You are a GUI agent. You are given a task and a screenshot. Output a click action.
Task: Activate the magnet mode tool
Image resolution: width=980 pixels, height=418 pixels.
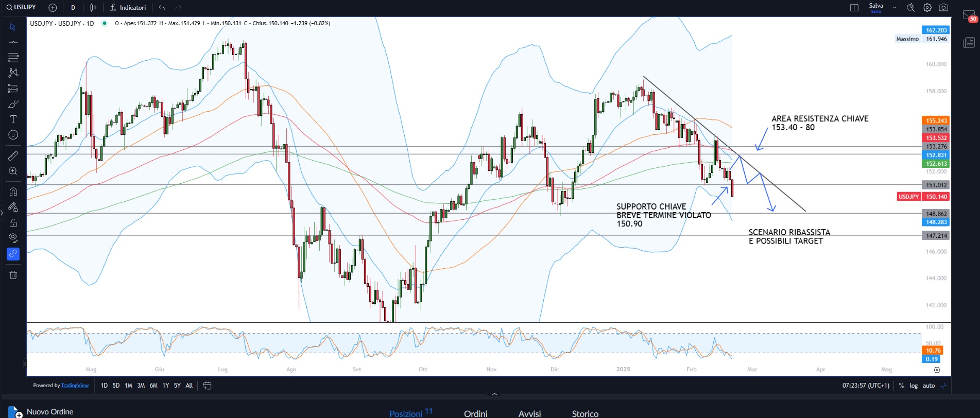[x=13, y=191]
